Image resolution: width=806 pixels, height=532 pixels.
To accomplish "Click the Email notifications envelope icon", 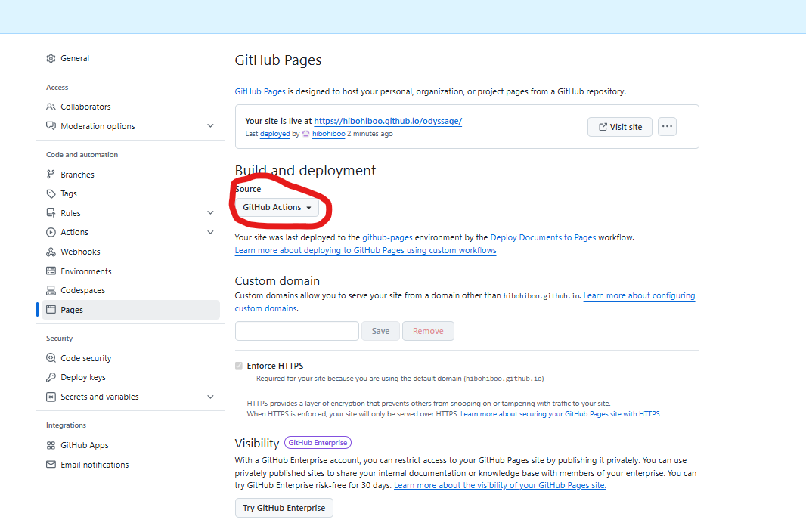I will click(x=51, y=465).
